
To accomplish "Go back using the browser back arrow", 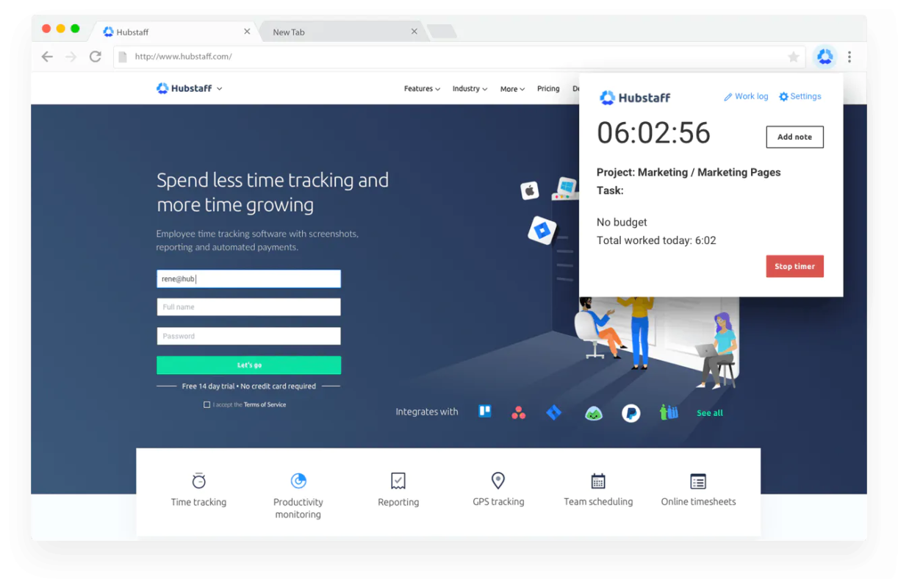I will click(47, 57).
